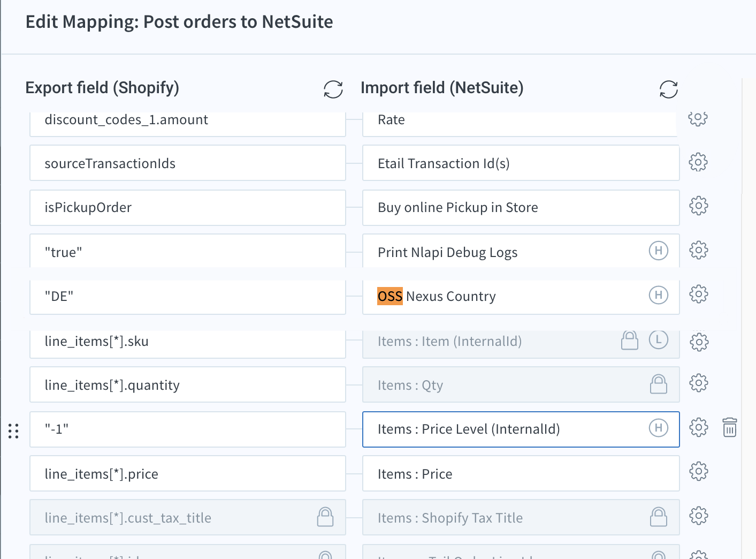Click the Buy online Pickup in Store field

click(521, 207)
